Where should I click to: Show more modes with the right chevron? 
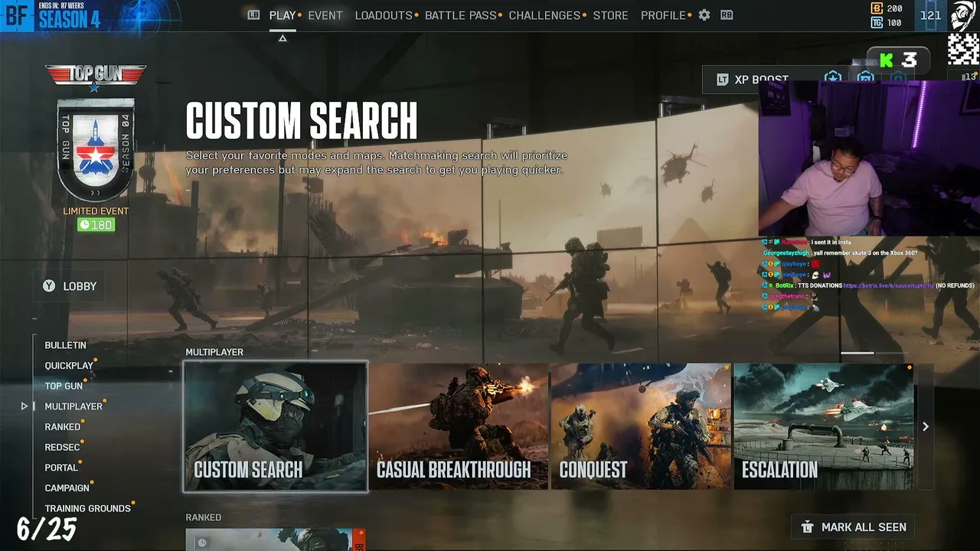click(926, 426)
